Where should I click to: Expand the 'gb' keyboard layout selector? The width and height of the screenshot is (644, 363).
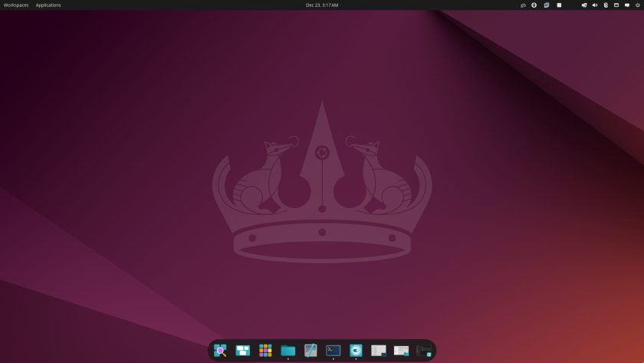click(x=523, y=5)
